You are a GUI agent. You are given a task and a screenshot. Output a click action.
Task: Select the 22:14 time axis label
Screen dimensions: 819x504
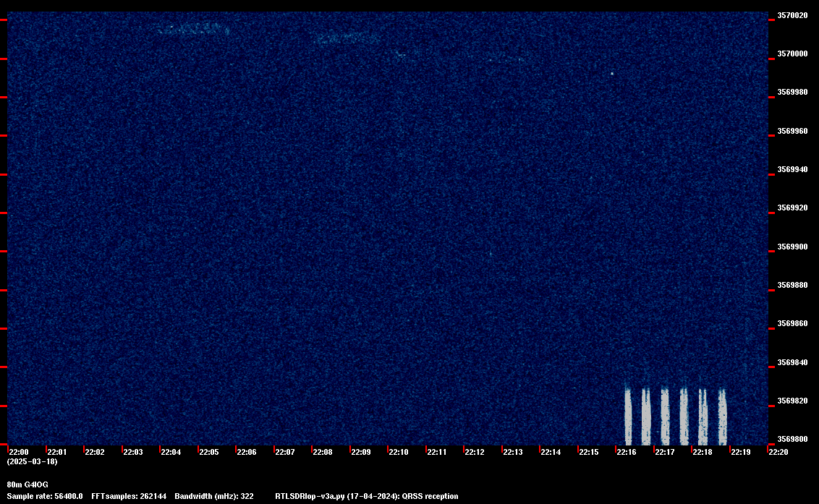(551, 452)
